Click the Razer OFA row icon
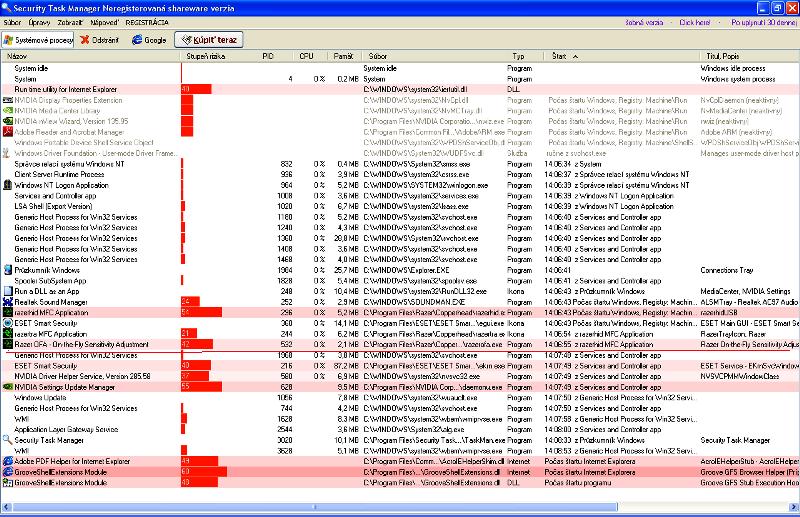The height and width of the screenshot is (517, 800). coord(8,344)
